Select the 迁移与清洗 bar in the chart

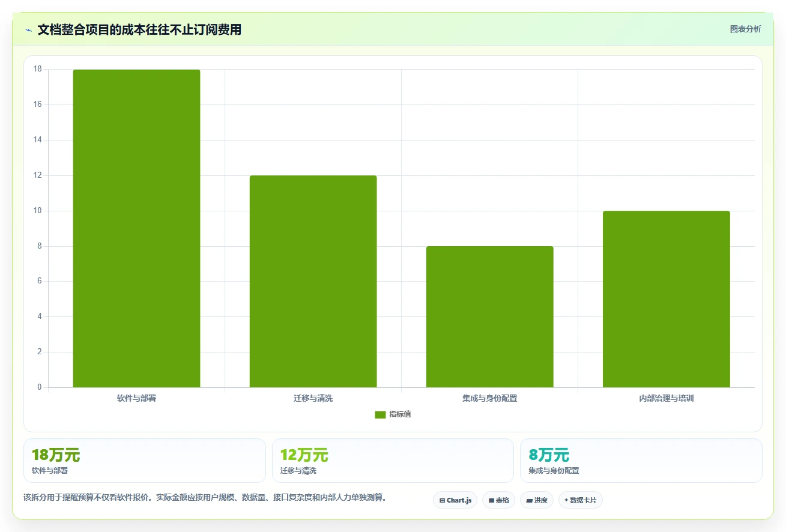[x=313, y=281]
